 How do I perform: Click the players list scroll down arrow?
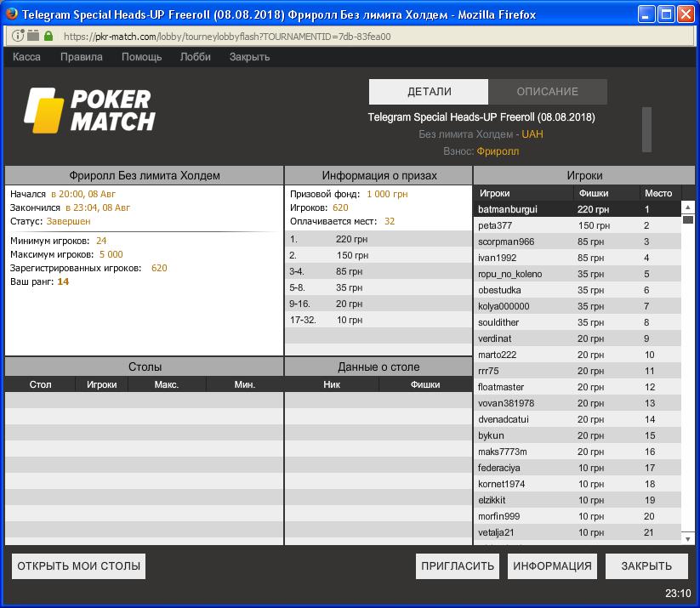[688, 539]
